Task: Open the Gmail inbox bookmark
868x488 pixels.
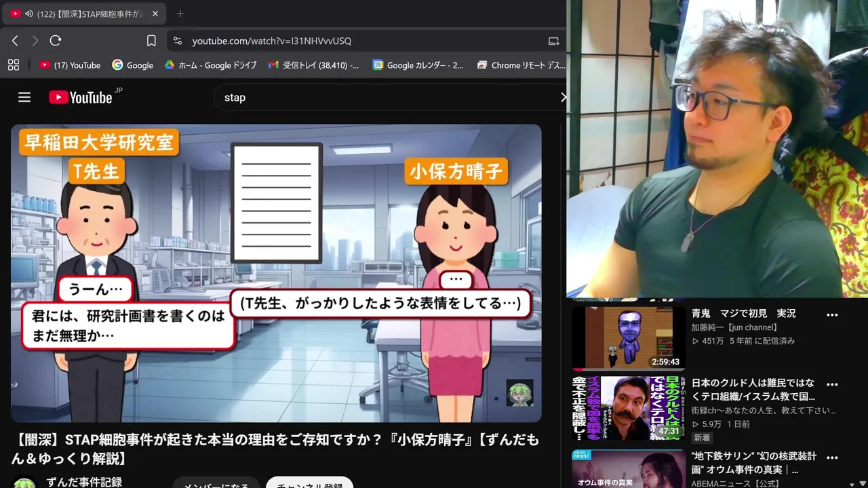Action: click(314, 65)
